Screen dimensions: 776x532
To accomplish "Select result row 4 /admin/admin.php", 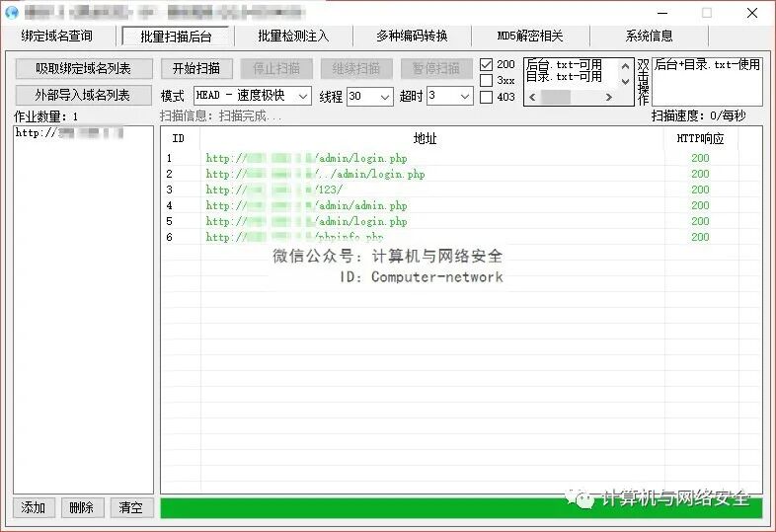I will click(x=460, y=205).
